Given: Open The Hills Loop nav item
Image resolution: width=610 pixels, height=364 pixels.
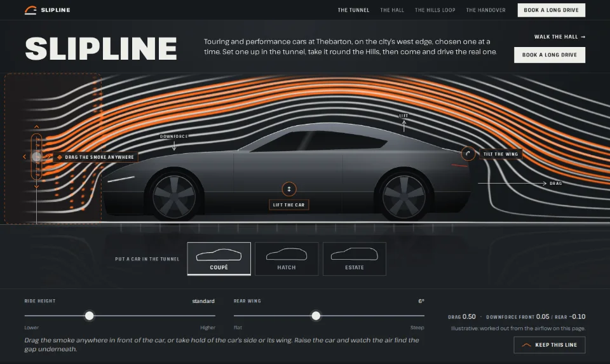Looking at the screenshot, I should click(x=435, y=10).
